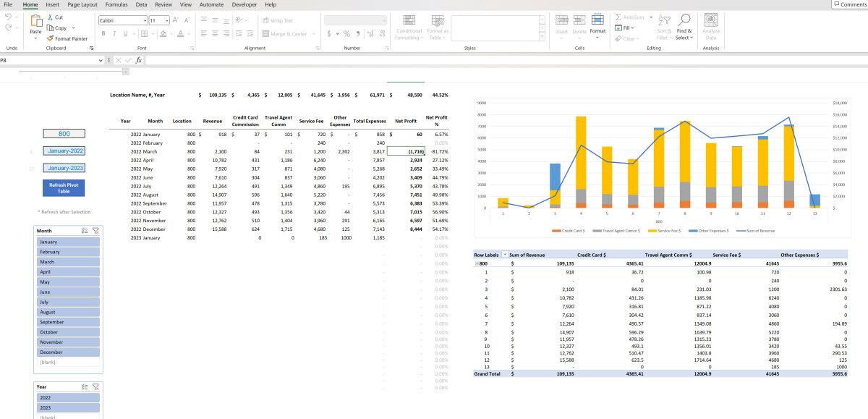The image size is (868, 419).
Task: Open the Developer ribbon tab
Action: 244,4
